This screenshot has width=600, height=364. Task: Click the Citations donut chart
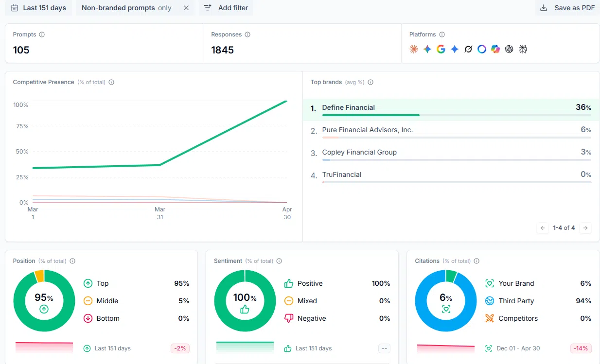(x=446, y=301)
